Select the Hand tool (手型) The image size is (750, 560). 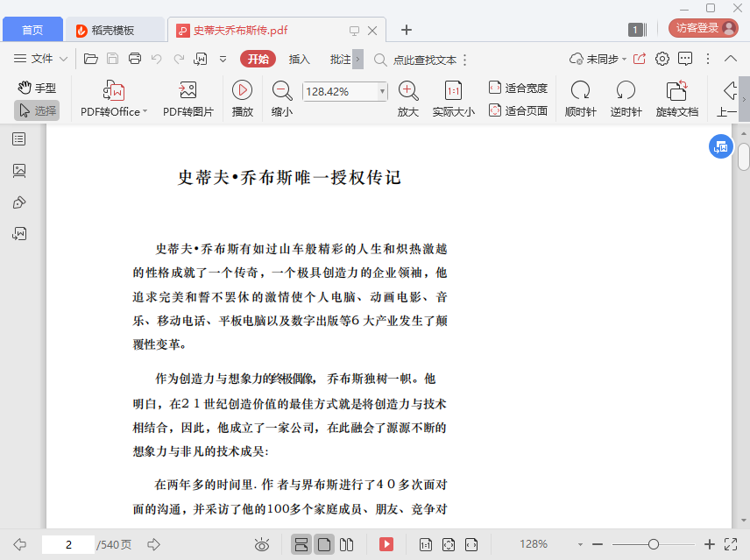(x=38, y=88)
